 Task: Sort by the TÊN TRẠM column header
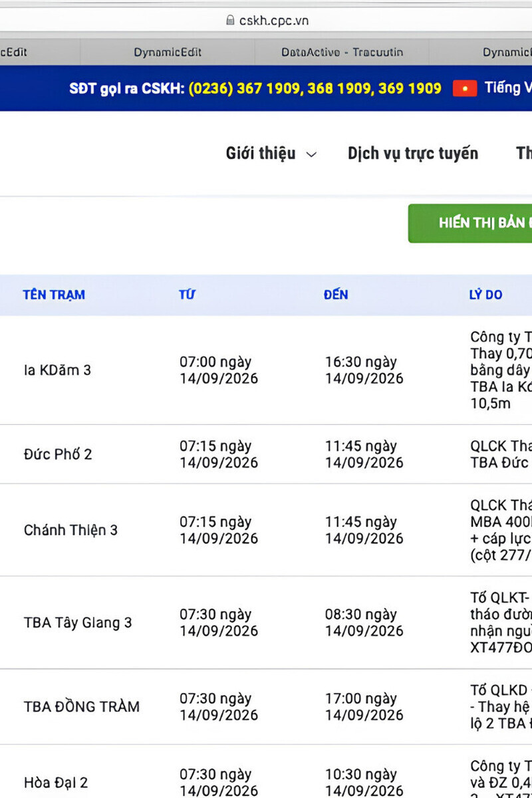(54, 295)
